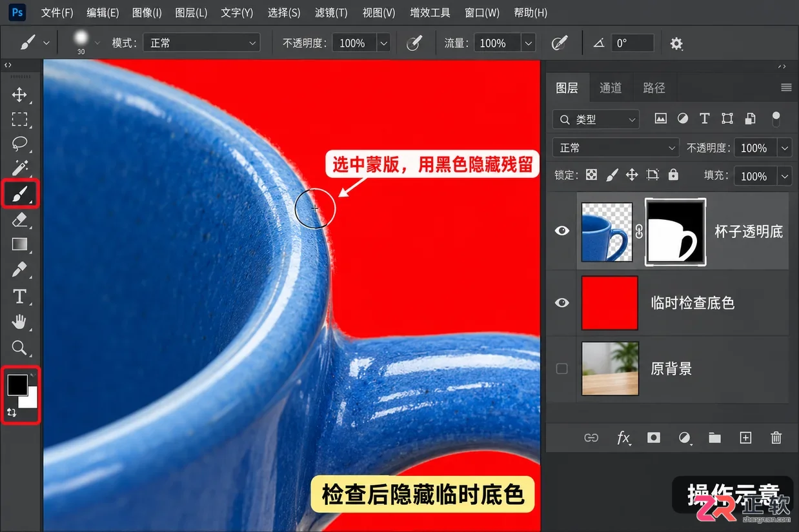The image size is (799, 532).
Task: Open Layers panel hamburger menu
Action: pos(786,88)
